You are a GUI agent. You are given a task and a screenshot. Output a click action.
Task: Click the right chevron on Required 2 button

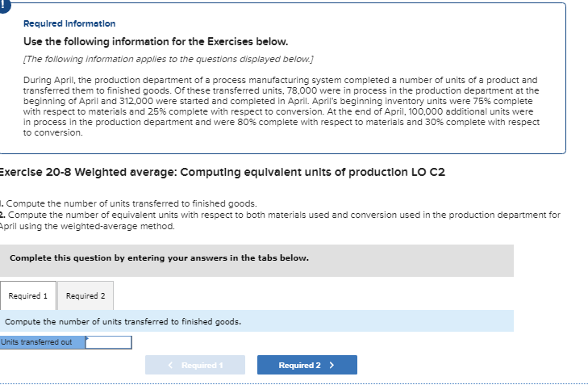pyautogui.click(x=332, y=365)
